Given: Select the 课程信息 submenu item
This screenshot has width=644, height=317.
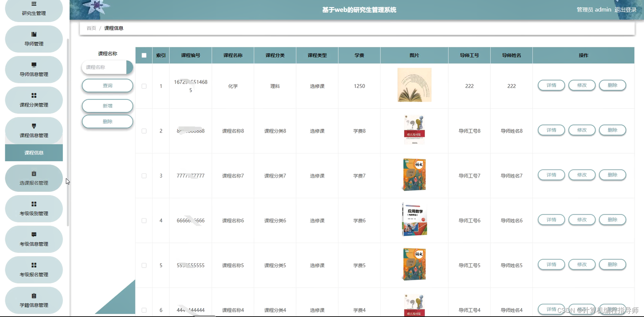Looking at the screenshot, I should point(34,153).
